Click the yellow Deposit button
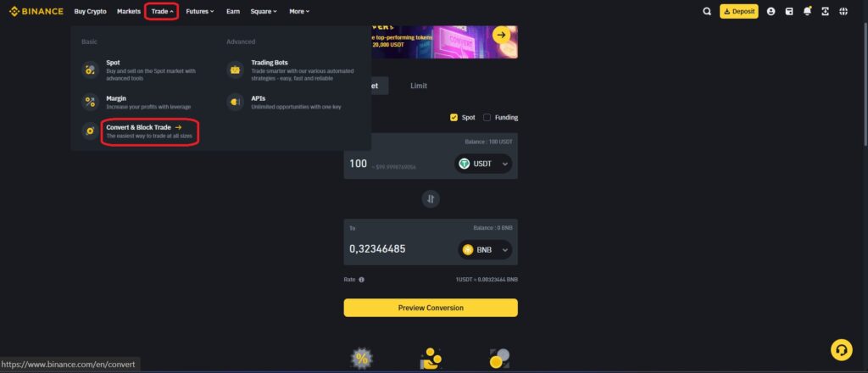 click(739, 12)
